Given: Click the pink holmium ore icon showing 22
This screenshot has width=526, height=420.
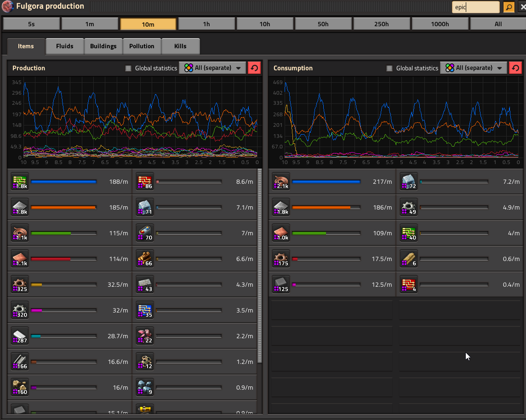Looking at the screenshot, I should 145,336.
